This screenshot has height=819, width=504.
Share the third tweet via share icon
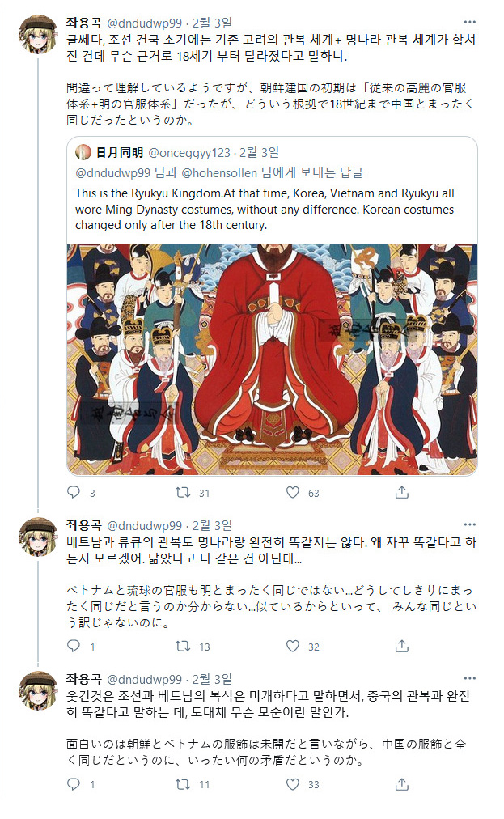(401, 784)
